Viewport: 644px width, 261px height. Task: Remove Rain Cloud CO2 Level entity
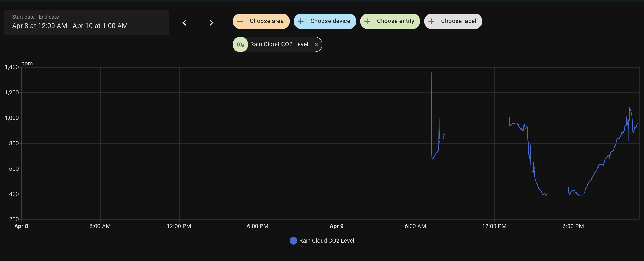(316, 44)
